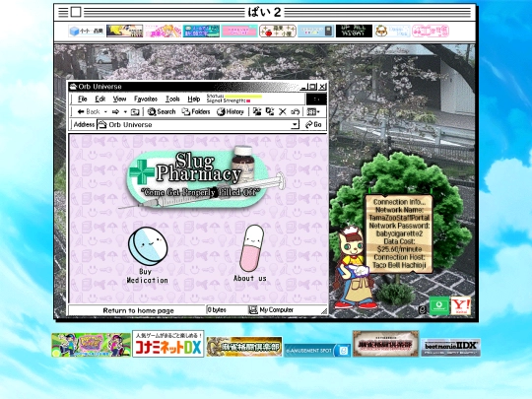Open the Help menu
The height and width of the screenshot is (399, 532).
point(194,99)
